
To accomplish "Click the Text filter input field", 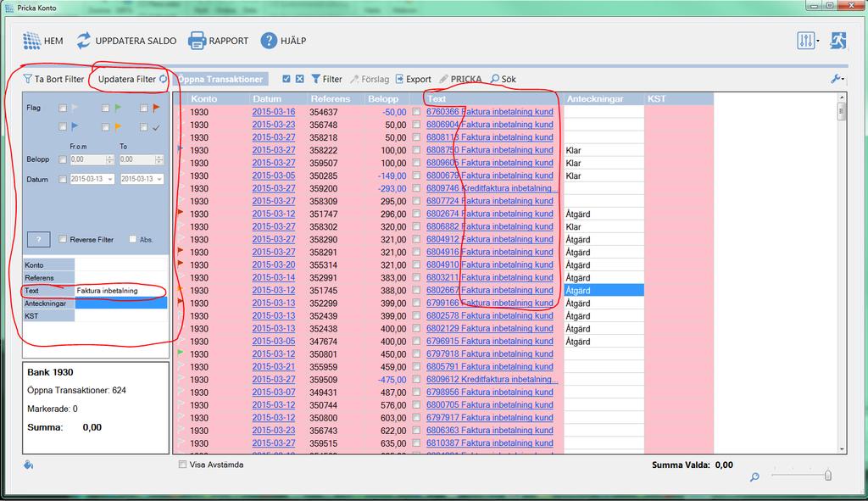I will point(120,291).
